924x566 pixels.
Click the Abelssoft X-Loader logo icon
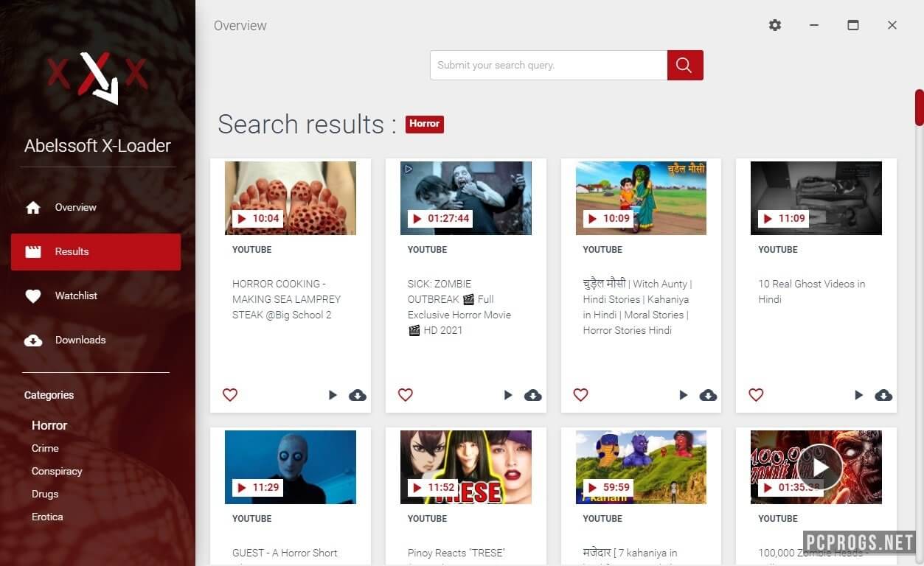(x=98, y=76)
